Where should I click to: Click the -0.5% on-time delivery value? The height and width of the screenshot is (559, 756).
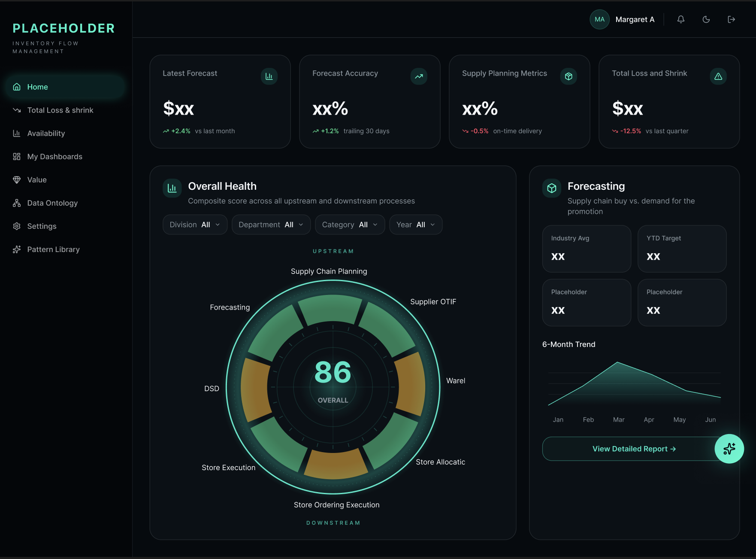tap(479, 131)
